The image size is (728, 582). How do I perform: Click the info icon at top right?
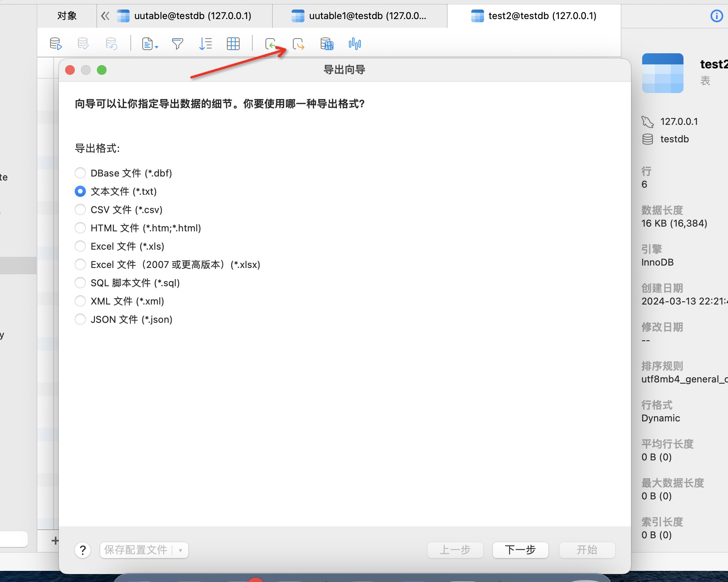[x=716, y=16]
